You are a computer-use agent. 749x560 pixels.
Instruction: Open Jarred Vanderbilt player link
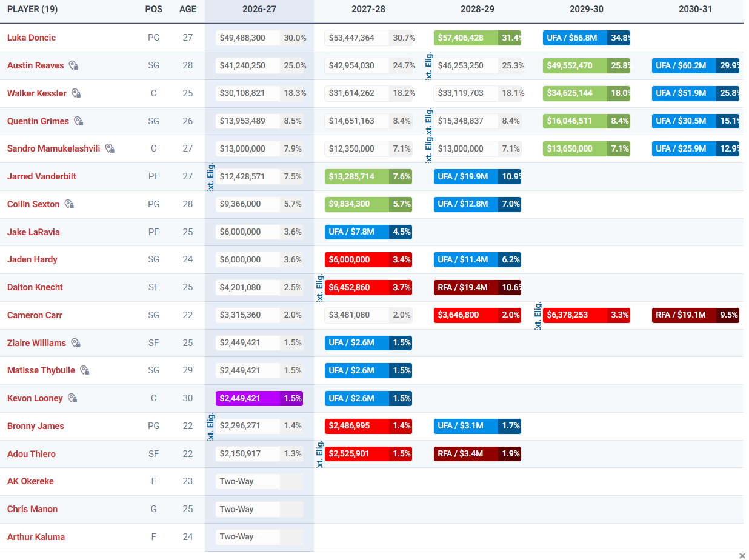click(42, 176)
